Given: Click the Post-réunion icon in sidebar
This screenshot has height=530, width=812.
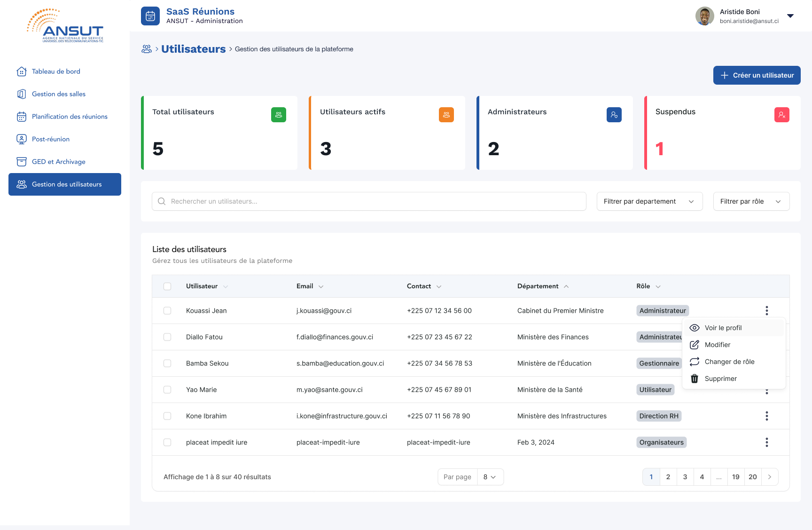Looking at the screenshot, I should click(22, 139).
